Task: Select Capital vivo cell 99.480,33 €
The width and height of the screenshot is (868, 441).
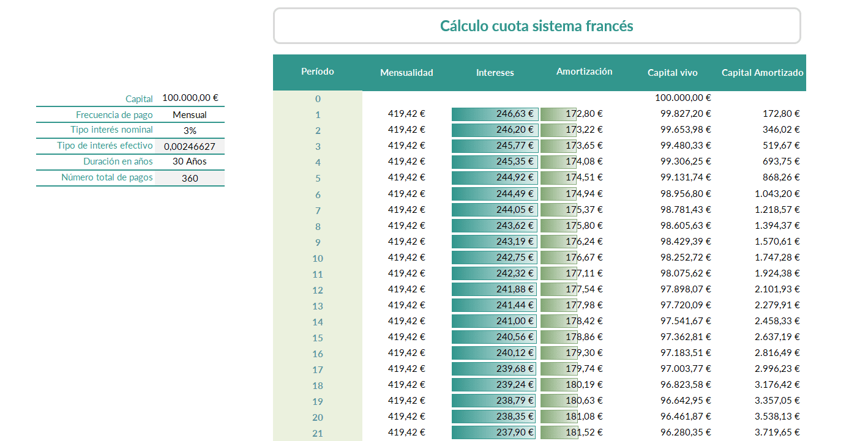Action: (686, 145)
